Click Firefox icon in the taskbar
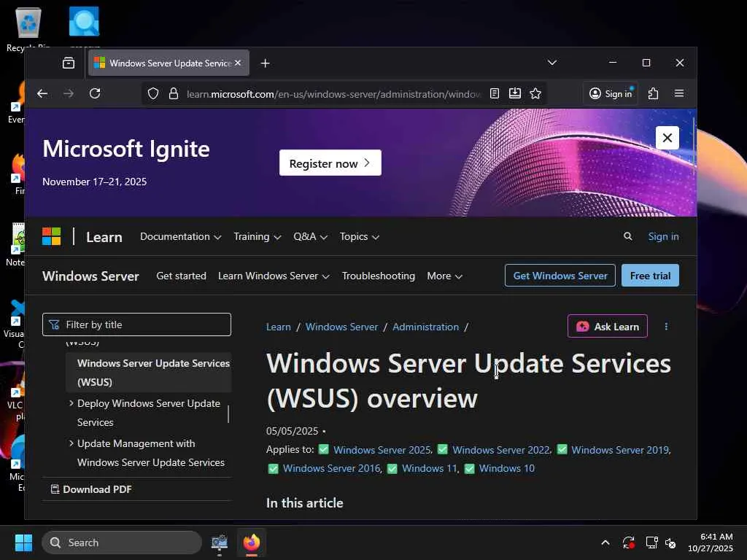This screenshot has height=560, width=747. [x=252, y=542]
